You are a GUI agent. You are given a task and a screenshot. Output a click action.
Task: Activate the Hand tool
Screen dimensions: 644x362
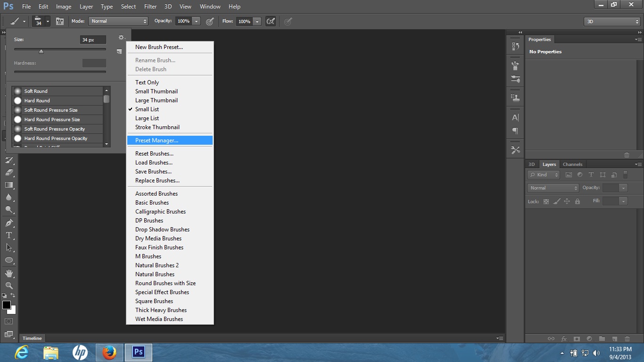pyautogui.click(x=9, y=273)
